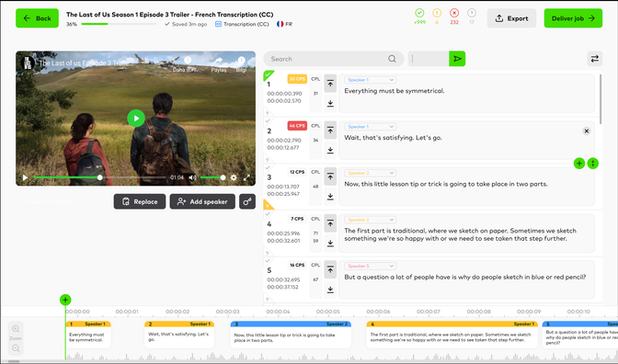Filter by errors (red 232 indicator)
The image size is (618, 364).
point(454,17)
